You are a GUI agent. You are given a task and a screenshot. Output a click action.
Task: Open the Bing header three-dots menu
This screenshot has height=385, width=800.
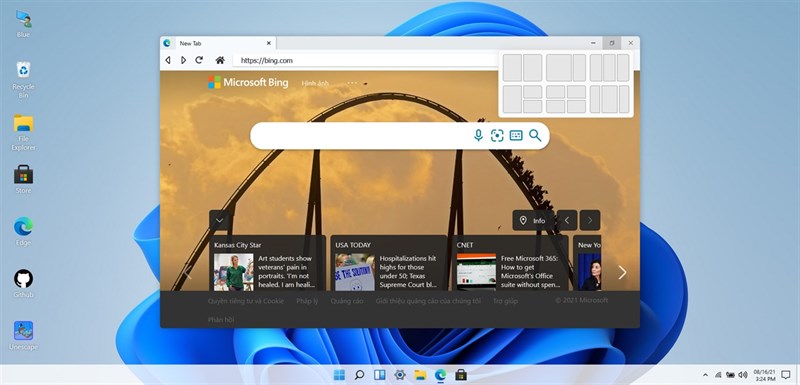(353, 83)
